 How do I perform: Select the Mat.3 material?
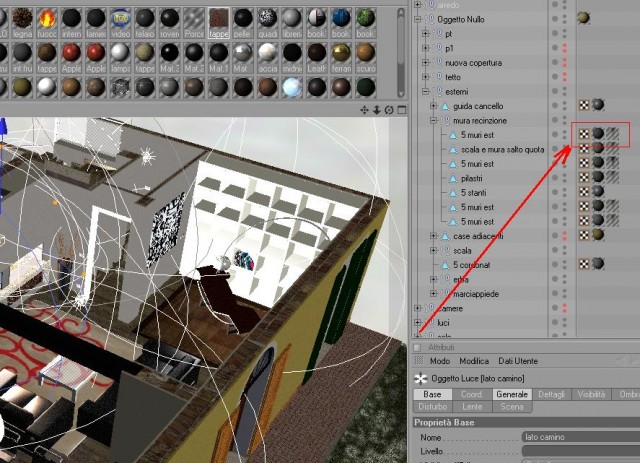coord(169,53)
